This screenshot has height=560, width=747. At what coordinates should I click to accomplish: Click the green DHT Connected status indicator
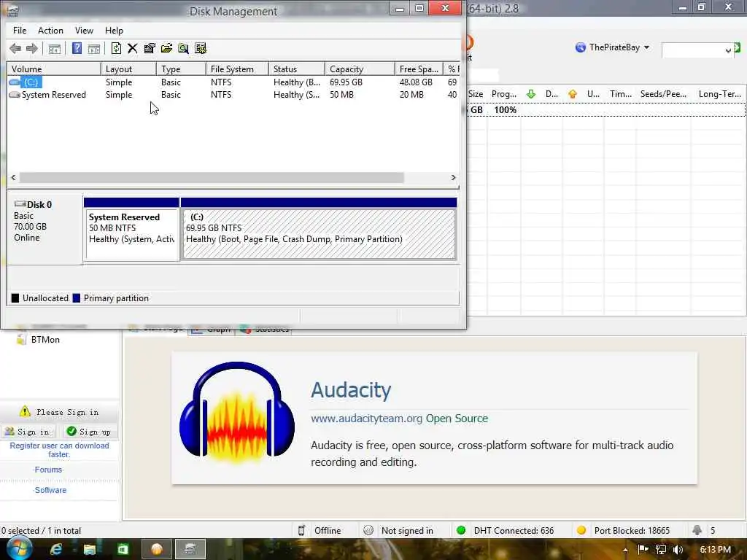pyautogui.click(x=461, y=531)
